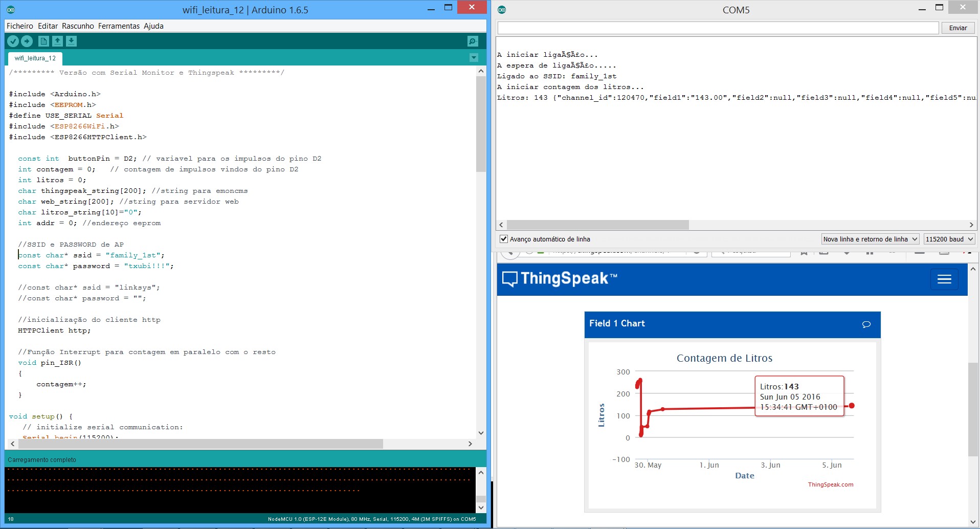Open the Rascunho menu
Viewport: 980px width, 529px height.
[x=78, y=26]
